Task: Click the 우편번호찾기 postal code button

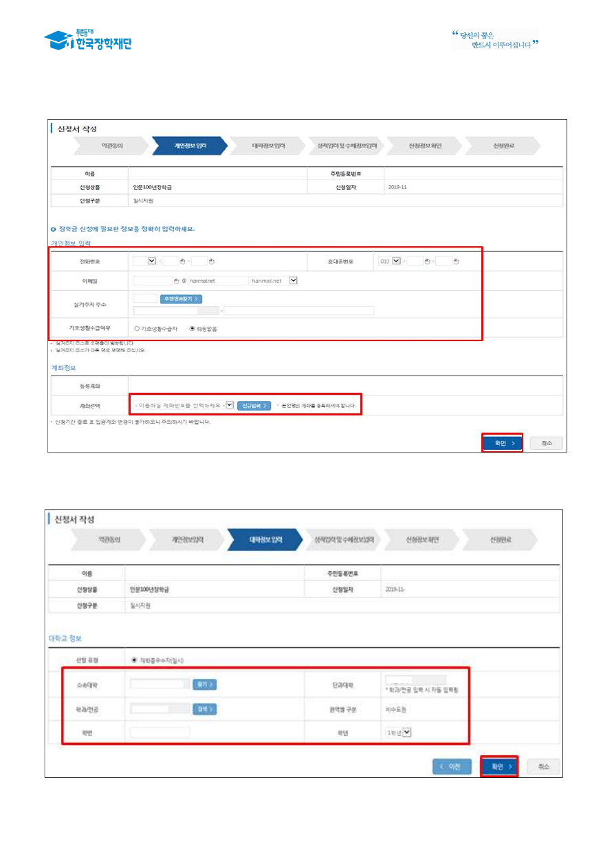Action: click(x=181, y=299)
